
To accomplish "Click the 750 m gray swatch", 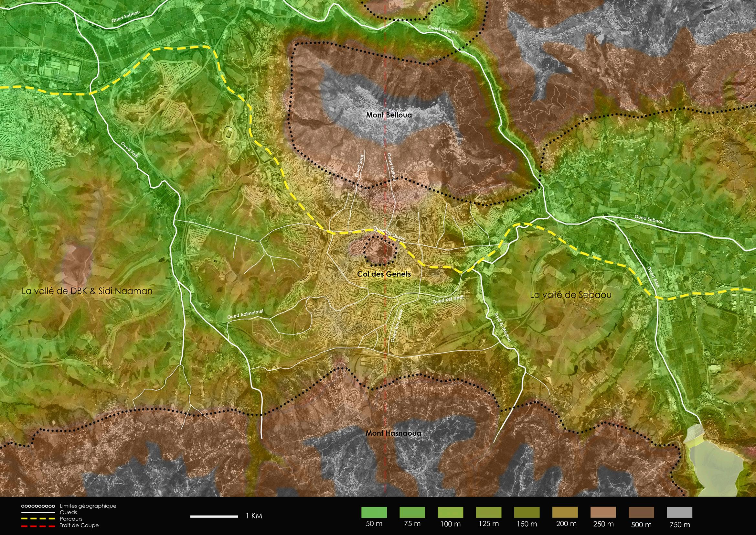I will point(680,512).
